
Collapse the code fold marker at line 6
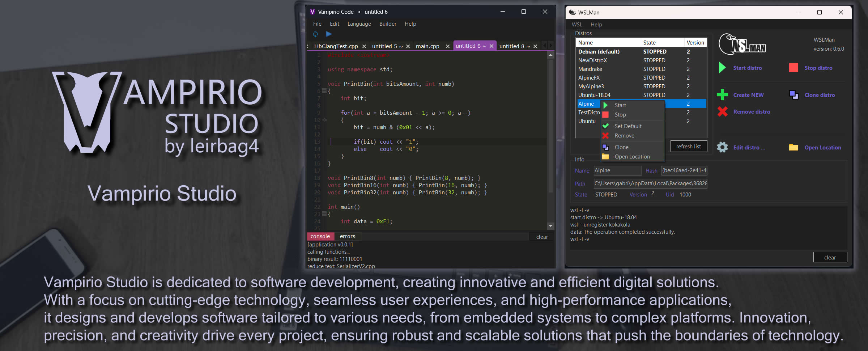click(324, 91)
